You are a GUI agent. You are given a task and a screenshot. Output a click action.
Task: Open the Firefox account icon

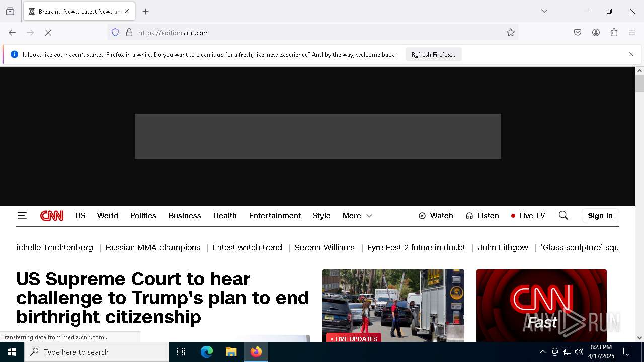coord(596,33)
